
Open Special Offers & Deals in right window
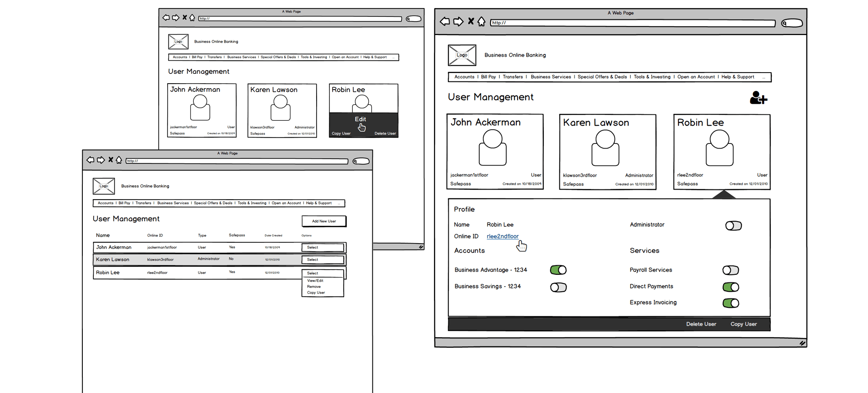(x=602, y=77)
